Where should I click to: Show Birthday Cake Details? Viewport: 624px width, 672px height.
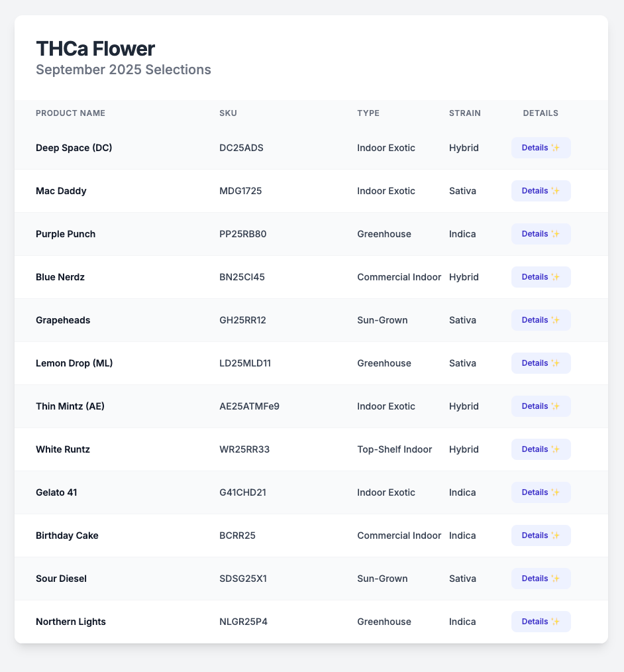[x=541, y=535]
